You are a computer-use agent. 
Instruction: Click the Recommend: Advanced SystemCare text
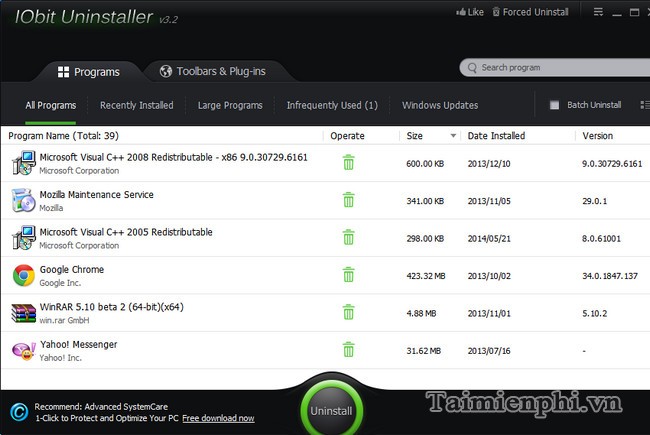click(x=101, y=407)
